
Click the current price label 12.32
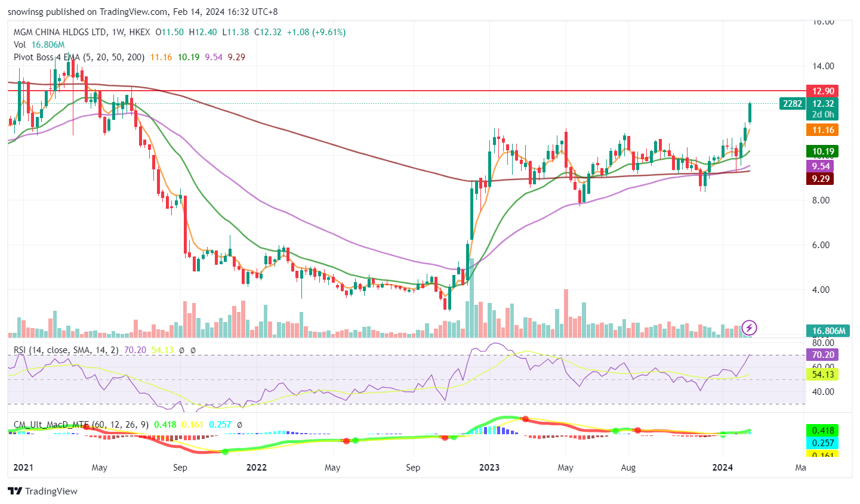click(822, 104)
